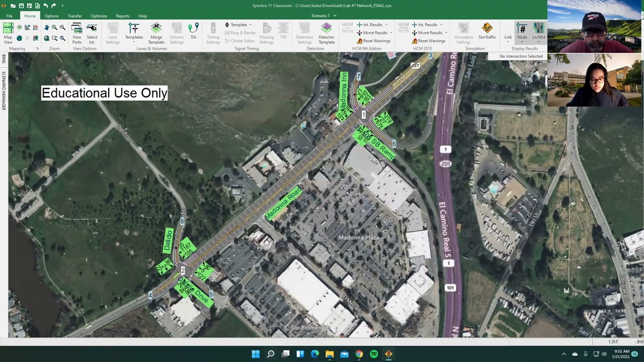Open Windows taskbar search
644x362 pixels.
click(271, 354)
